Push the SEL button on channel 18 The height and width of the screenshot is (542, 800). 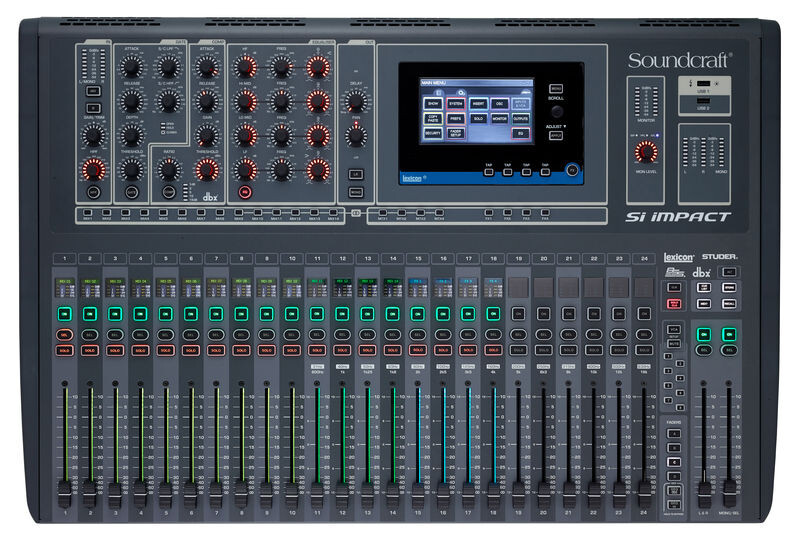coord(493,335)
